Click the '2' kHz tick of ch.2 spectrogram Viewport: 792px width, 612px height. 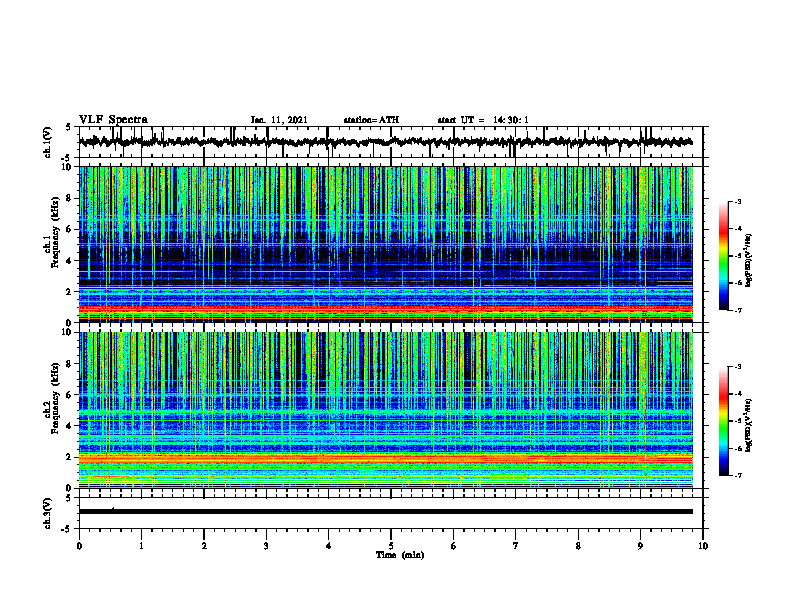(x=70, y=457)
